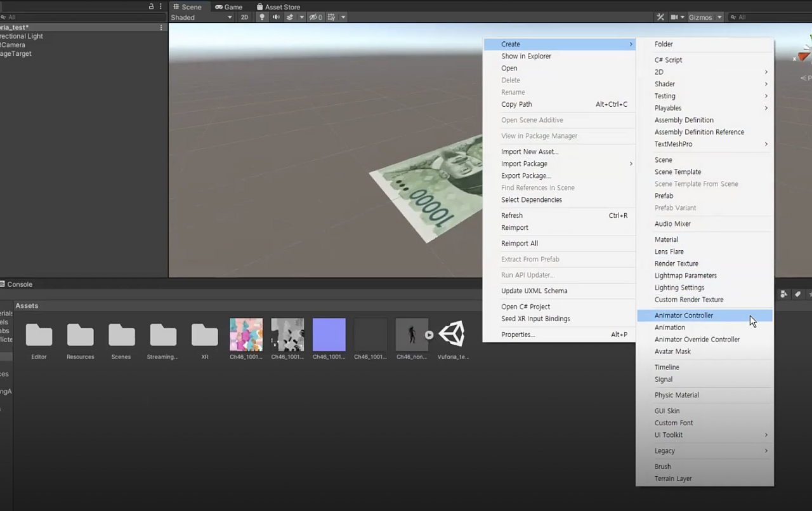Switch to Game tab
812x511 pixels.
pos(229,7)
